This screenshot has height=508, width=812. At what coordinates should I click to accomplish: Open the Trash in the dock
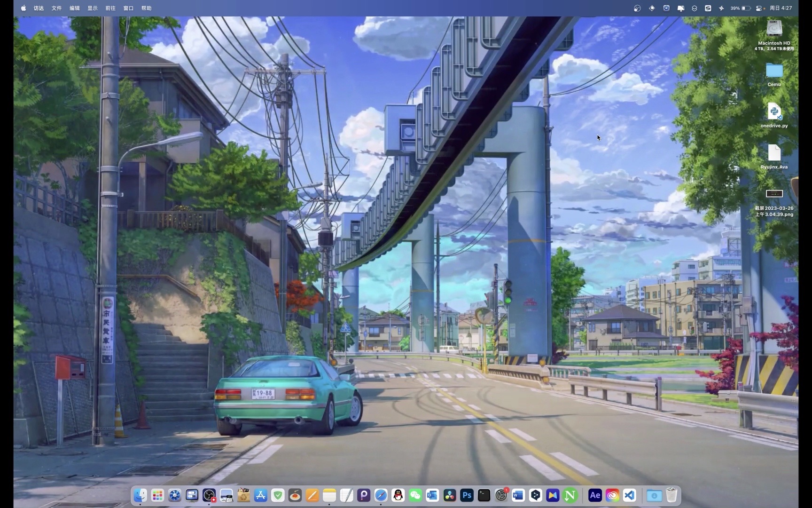click(671, 495)
